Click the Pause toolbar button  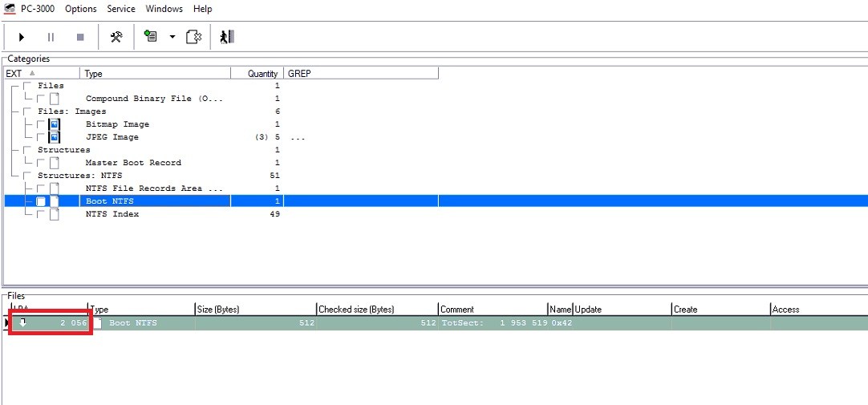51,37
